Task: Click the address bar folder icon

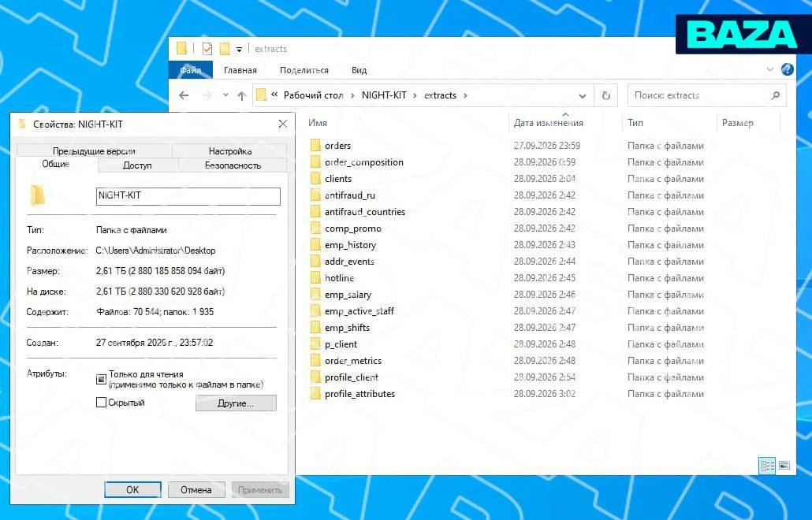Action: click(x=261, y=95)
